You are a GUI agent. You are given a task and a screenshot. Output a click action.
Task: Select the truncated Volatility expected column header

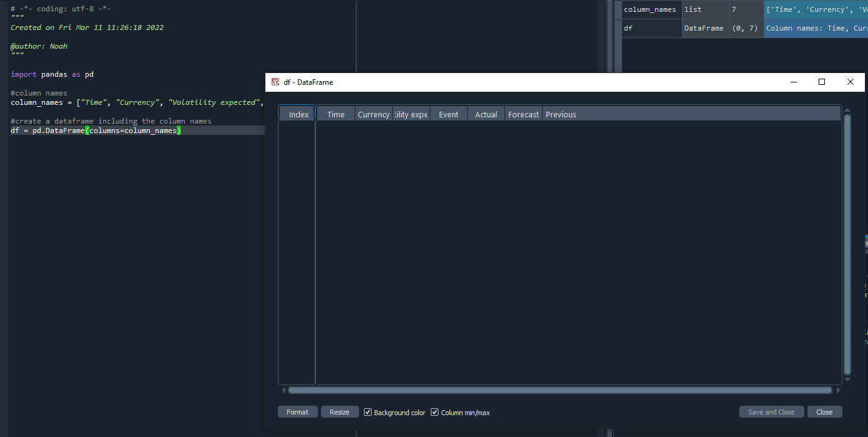coord(411,114)
